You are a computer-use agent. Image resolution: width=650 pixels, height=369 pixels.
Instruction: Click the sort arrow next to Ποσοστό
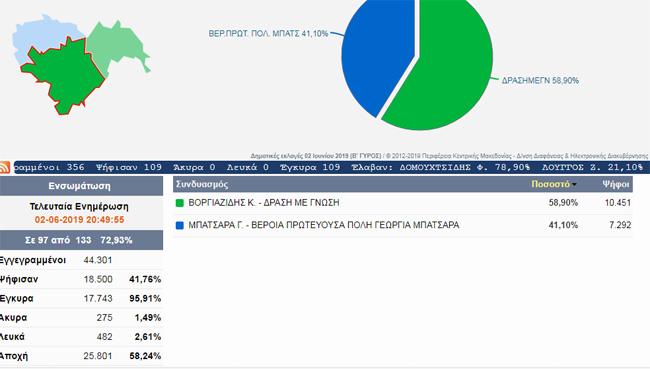pyautogui.click(x=574, y=184)
